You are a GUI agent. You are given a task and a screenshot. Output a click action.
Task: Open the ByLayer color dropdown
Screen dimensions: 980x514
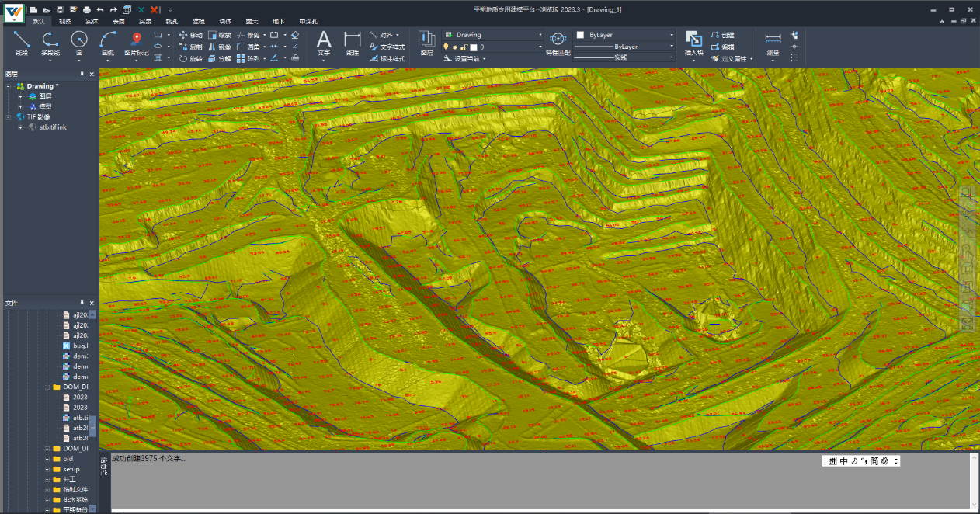coord(672,35)
